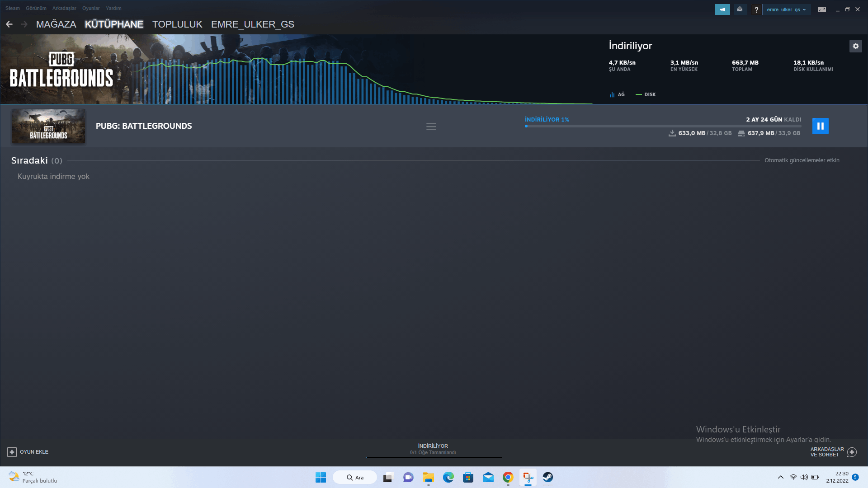Viewport: 868px width, 488px height.
Task: Open the Arkadaşlar menu
Action: coord(64,8)
